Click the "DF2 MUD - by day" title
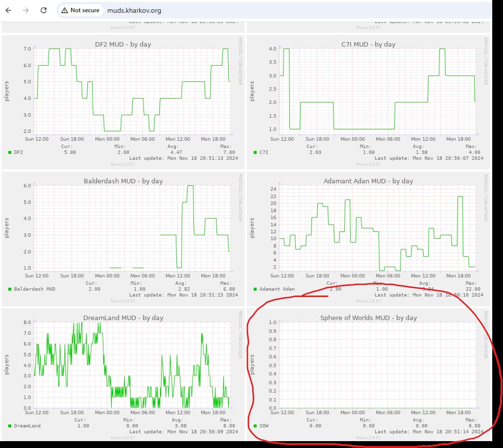Screen dimensions: 503x448 pyautogui.click(x=123, y=44)
